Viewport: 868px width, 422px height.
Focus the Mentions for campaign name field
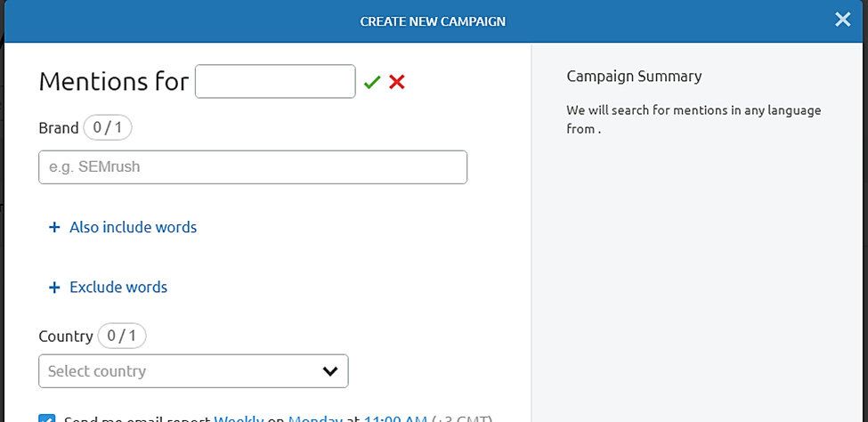(x=275, y=81)
